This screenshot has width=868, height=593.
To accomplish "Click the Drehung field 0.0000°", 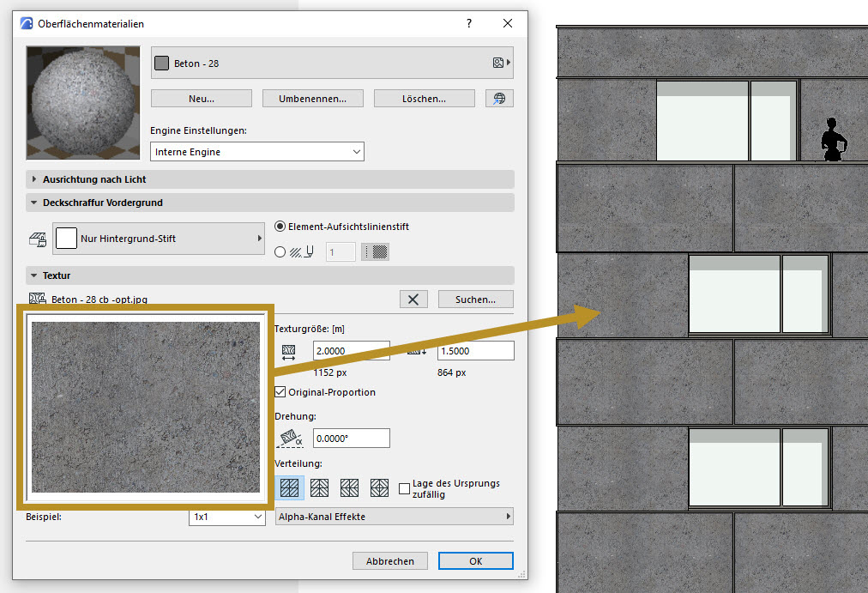I will 352,438.
